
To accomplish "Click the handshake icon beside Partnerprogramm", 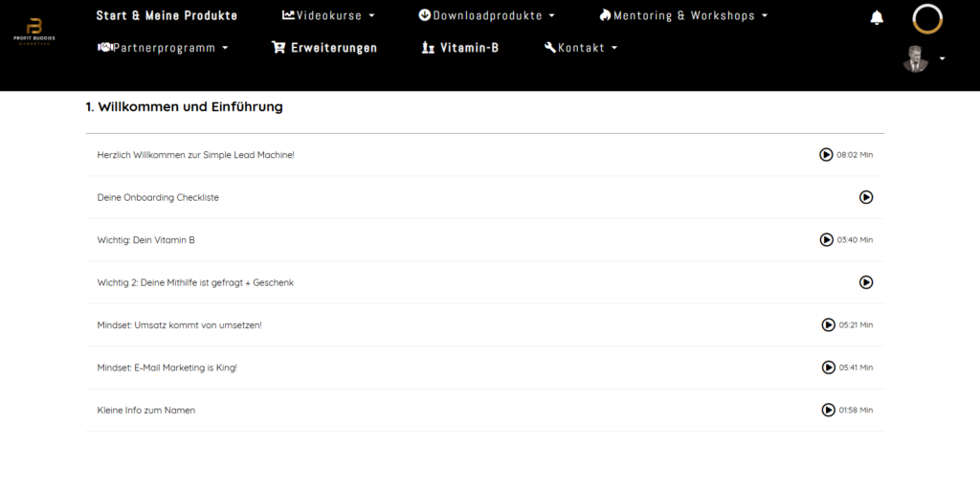I will click(105, 47).
